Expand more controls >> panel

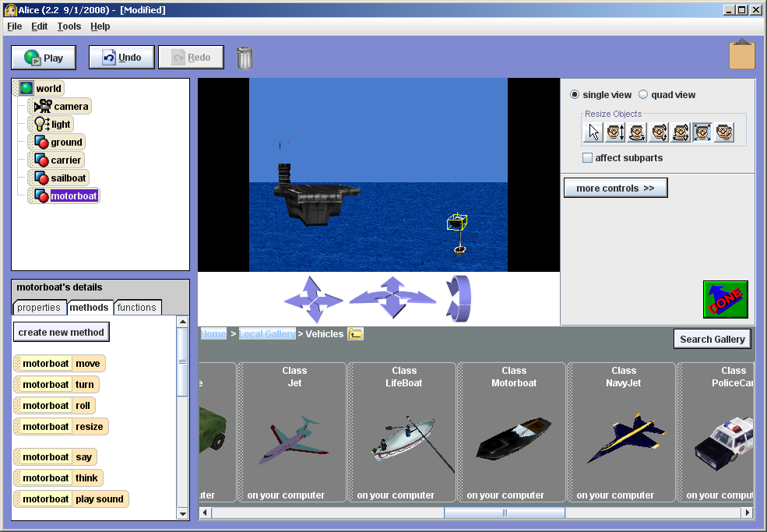click(615, 188)
